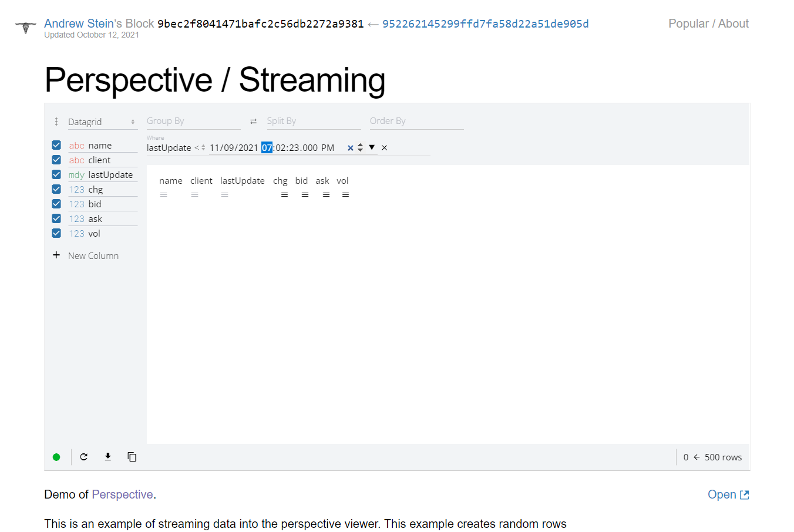Click the vol column header
Viewport: 794px width, 532px height.
342,181
